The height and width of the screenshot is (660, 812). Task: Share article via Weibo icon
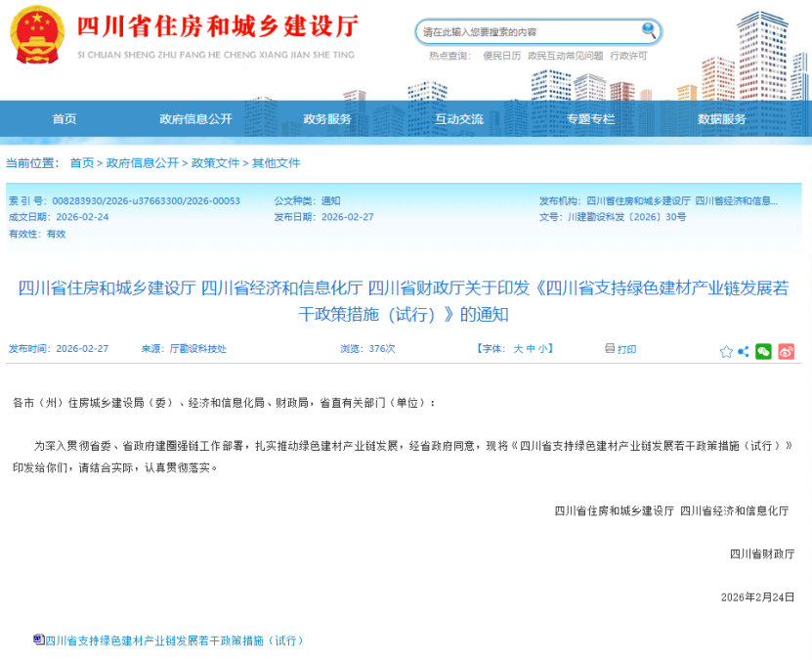(787, 351)
